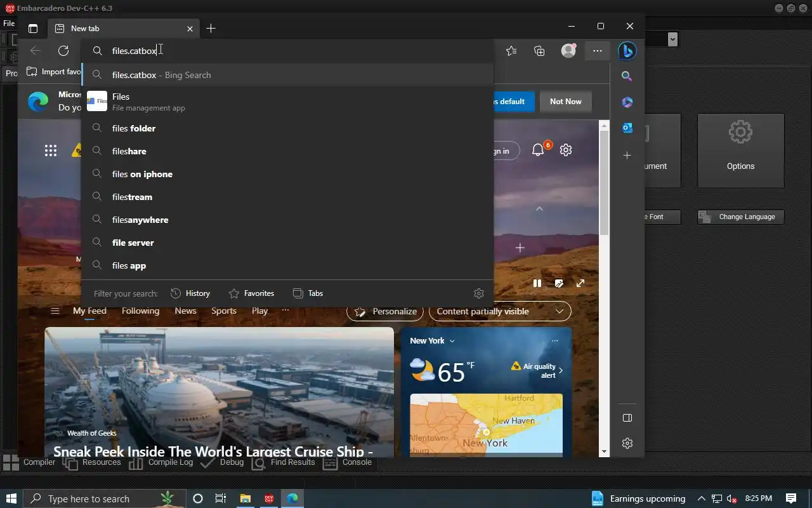
Task: Open Dev-C++ Find Results tab
Action: 283,462
